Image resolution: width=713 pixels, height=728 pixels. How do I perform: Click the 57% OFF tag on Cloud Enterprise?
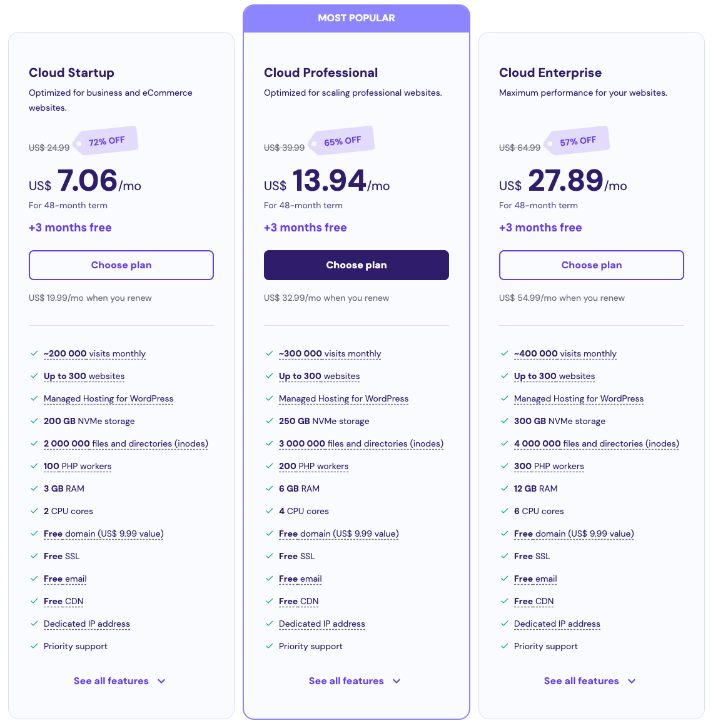[576, 139]
